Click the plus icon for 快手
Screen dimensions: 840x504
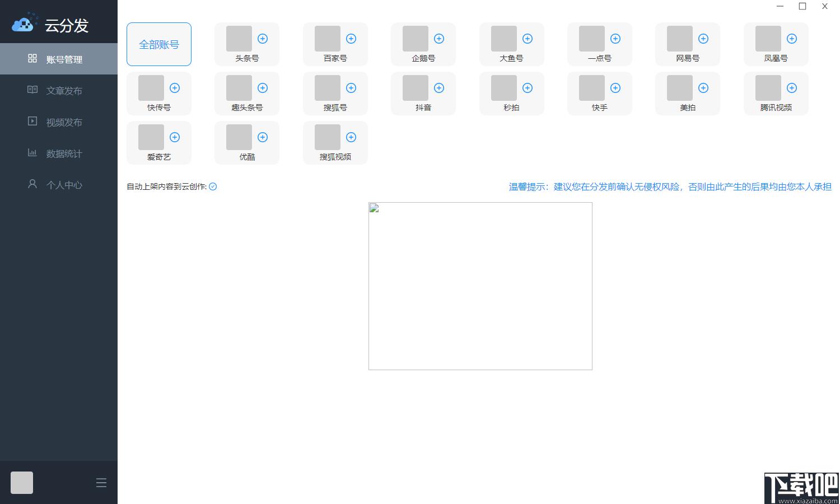[x=615, y=88]
